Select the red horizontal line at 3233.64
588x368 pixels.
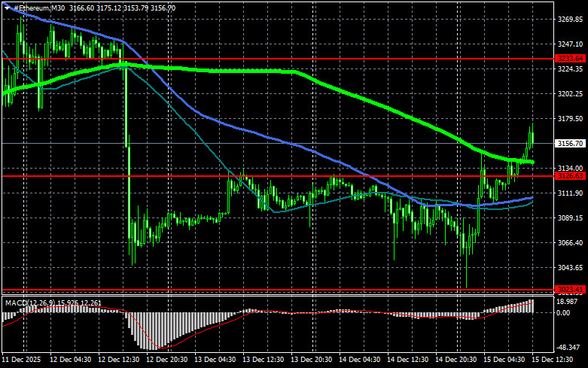coord(278,59)
